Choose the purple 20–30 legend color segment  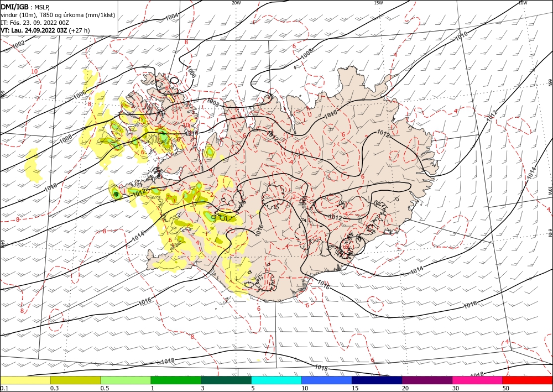pos(427,380)
